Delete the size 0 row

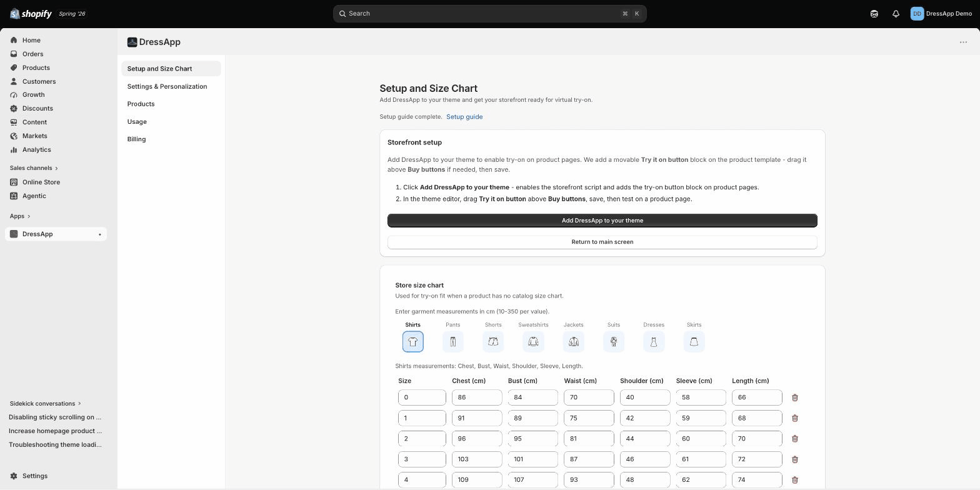795,397
